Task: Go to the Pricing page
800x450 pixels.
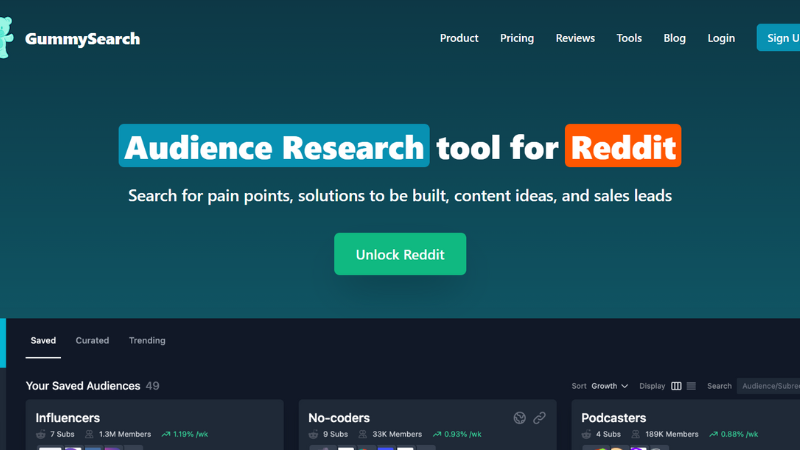Action: click(x=517, y=38)
